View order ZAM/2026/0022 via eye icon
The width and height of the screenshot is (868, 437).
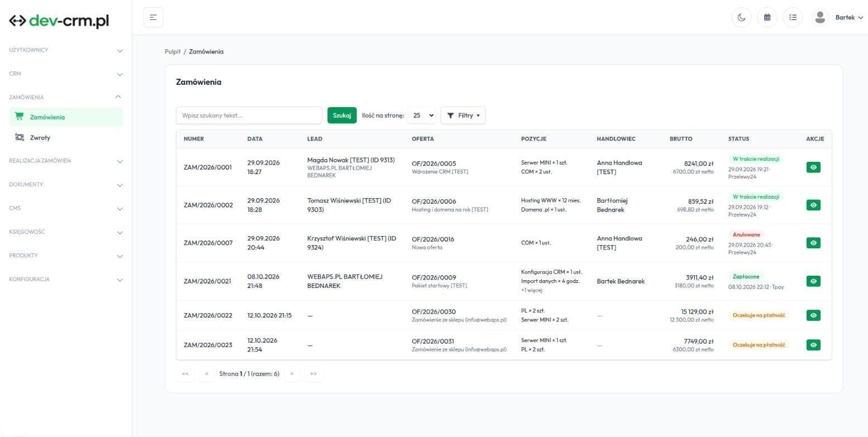pos(813,315)
